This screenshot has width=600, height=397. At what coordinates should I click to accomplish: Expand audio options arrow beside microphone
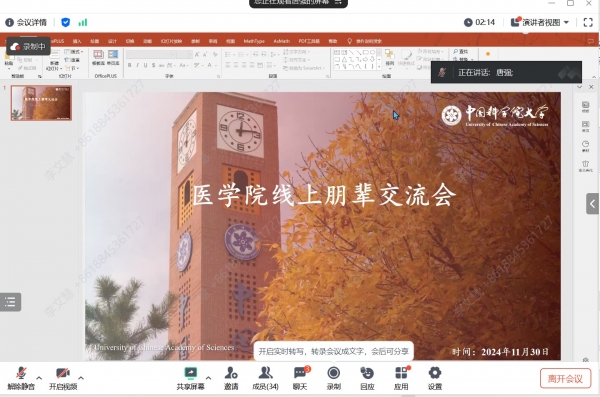[39, 378]
